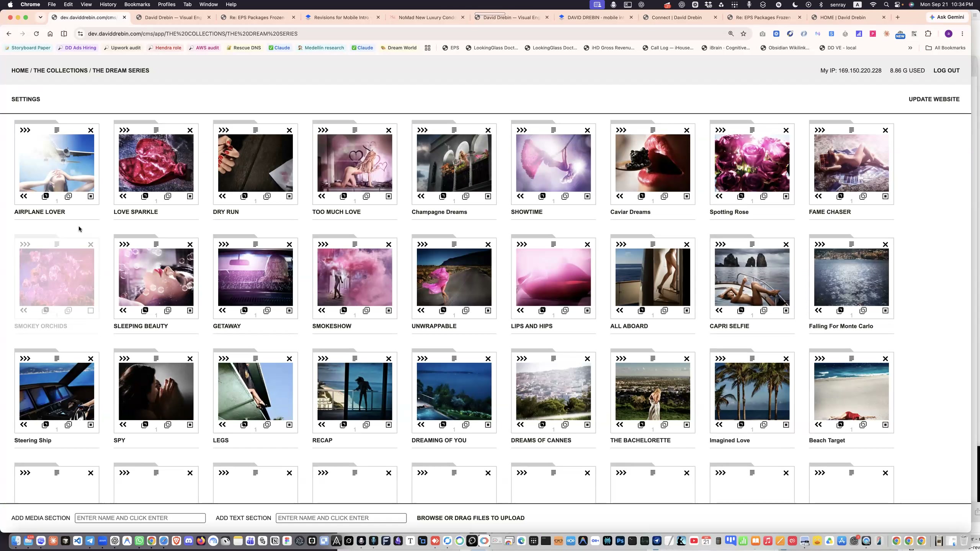Screen dimensions: 980x551
Task: Click triple forward arrows on UNWRAPPABLE
Action: click(423, 244)
